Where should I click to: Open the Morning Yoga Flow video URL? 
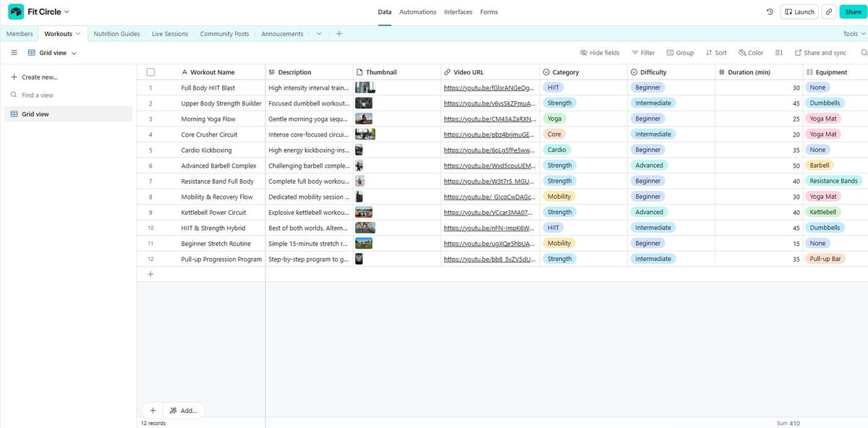pyautogui.click(x=488, y=119)
